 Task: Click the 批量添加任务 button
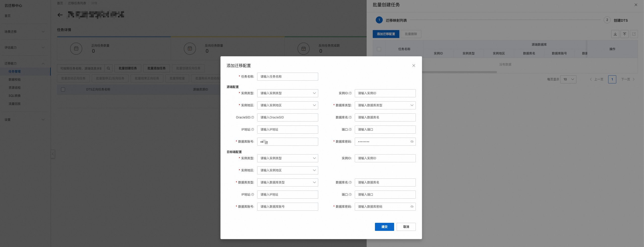157,68
